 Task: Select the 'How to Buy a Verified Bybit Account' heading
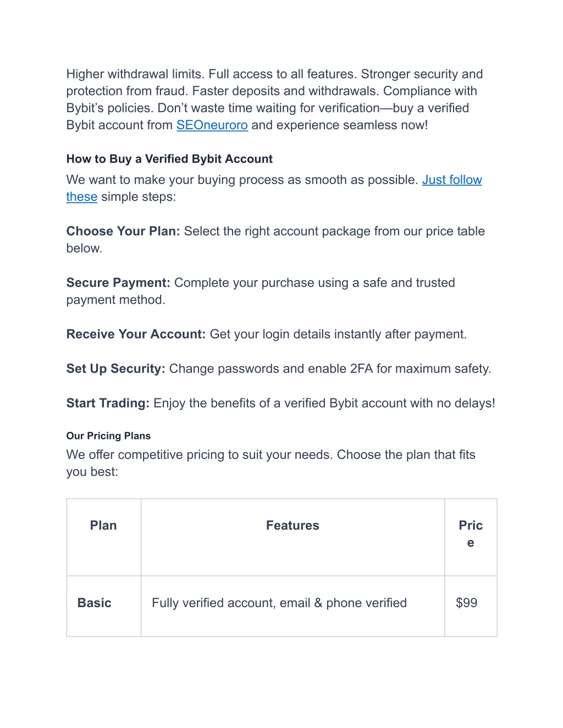point(169,159)
